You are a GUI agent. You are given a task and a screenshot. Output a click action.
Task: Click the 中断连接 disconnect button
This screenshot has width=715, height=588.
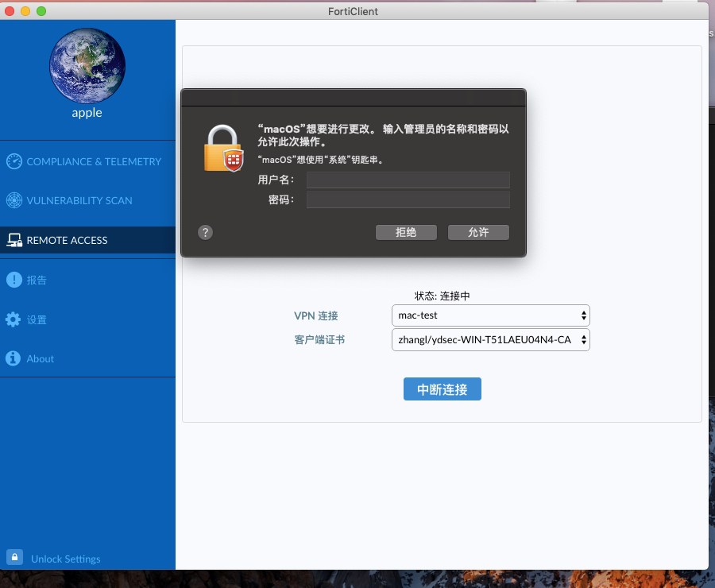click(x=442, y=389)
